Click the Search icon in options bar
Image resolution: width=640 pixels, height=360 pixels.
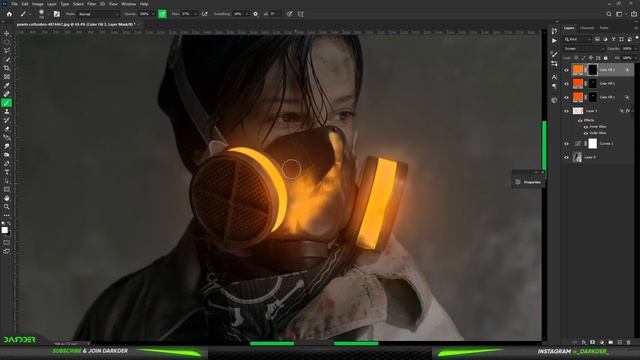(609, 14)
